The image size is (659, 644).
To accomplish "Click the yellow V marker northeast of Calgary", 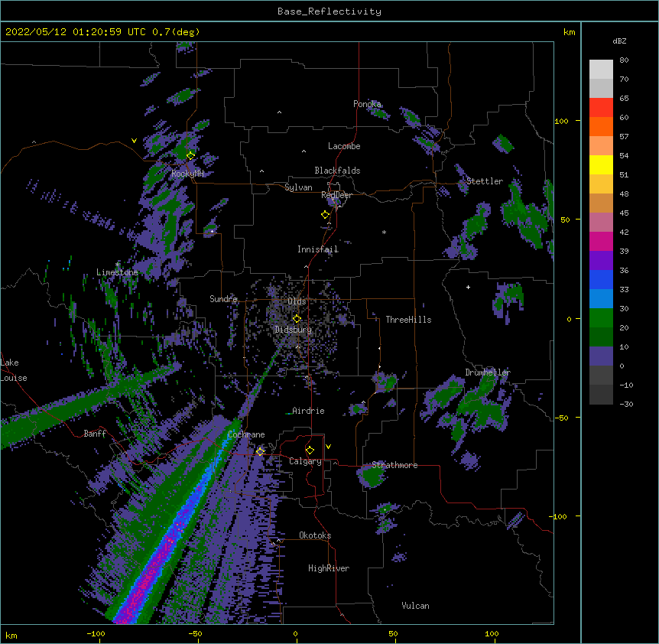I will [x=328, y=447].
